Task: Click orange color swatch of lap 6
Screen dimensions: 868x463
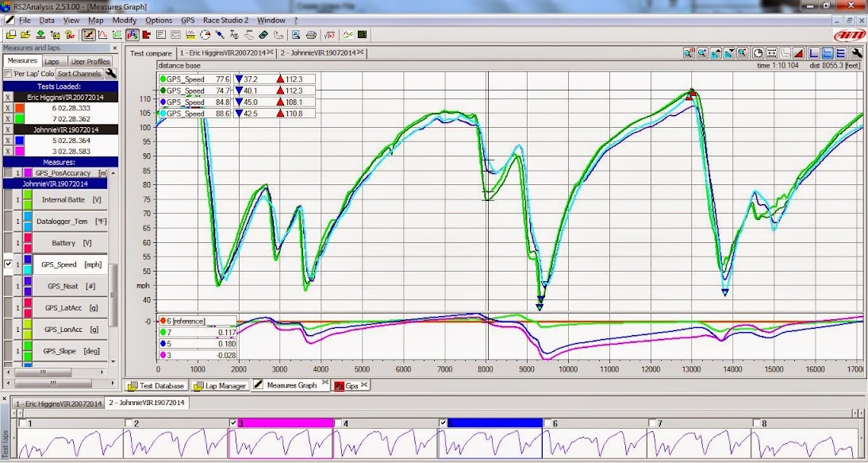Action: pyautogui.click(x=19, y=108)
